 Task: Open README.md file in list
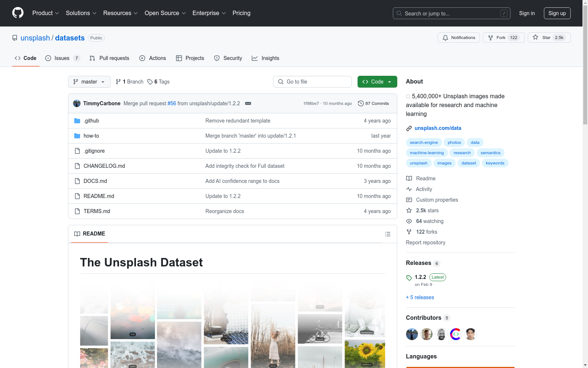click(x=99, y=196)
